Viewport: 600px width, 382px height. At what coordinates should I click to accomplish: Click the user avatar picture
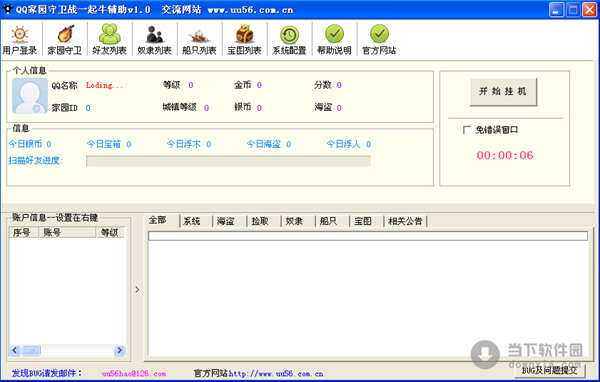click(30, 96)
